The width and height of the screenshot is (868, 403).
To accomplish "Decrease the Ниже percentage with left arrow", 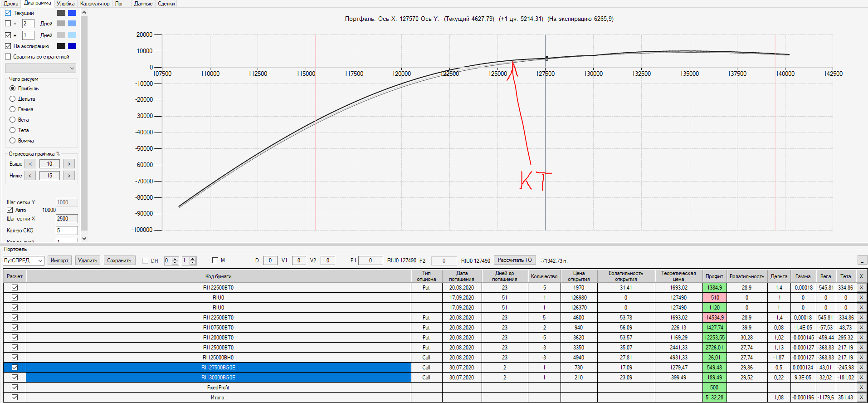I will pos(30,176).
